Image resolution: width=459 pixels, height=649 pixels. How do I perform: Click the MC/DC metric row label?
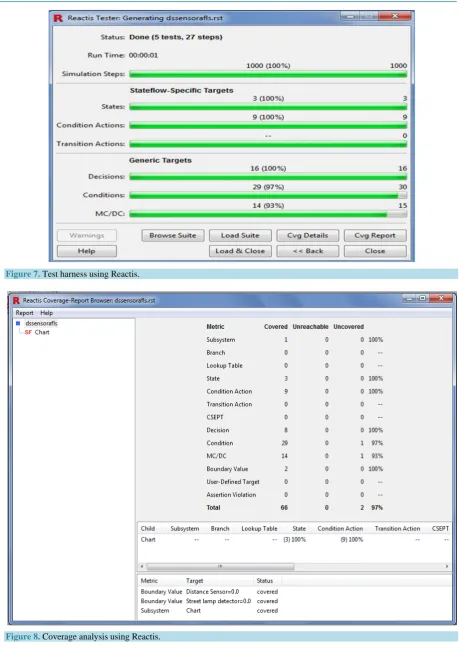tap(216, 456)
